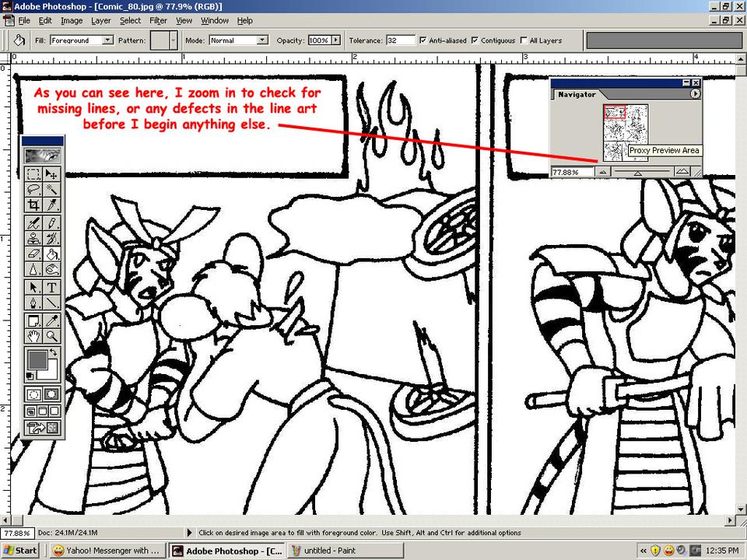The width and height of the screenshot is (747, 560).
Task: Select the Paint Bucket tool in toolbox
Action: (51, 254)
